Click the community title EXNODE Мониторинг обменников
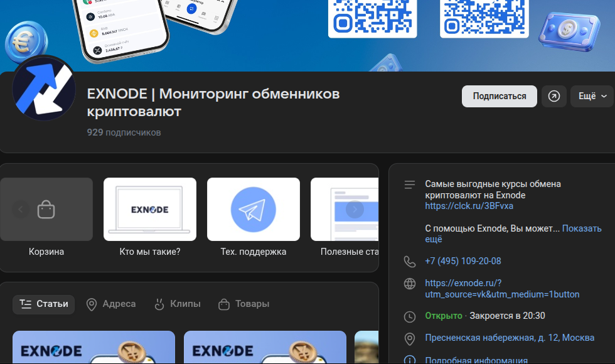The image size is (615, 364). coord(213,103)
